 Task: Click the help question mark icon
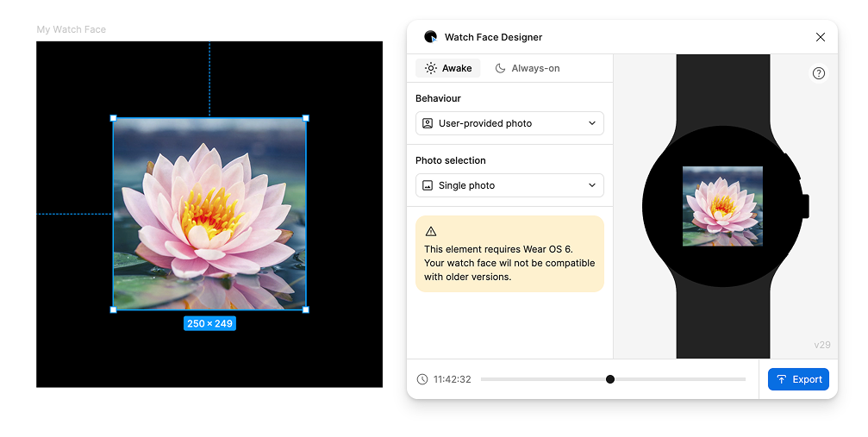click(819, 73)
